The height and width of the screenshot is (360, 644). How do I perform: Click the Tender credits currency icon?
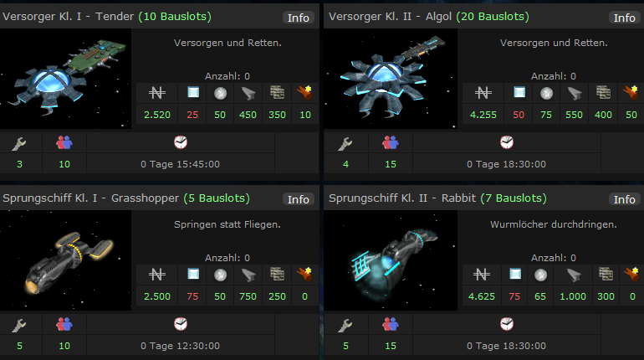pos(157,93)
